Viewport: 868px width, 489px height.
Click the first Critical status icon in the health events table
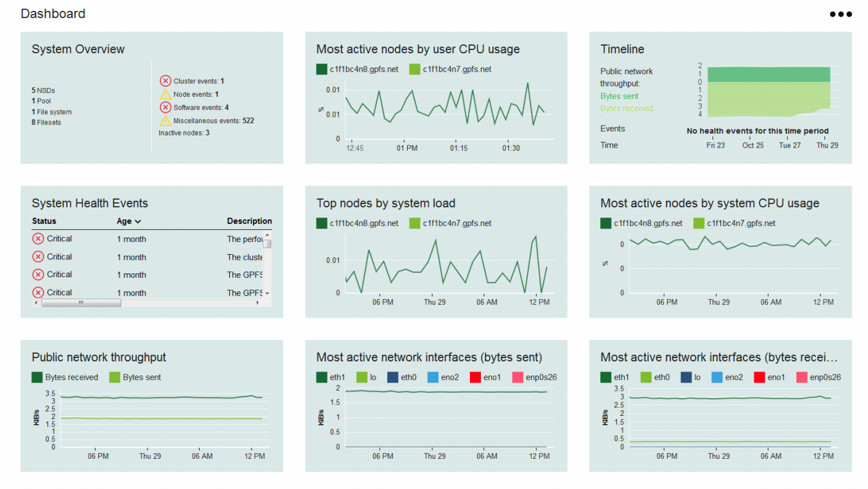pos(38,239)
